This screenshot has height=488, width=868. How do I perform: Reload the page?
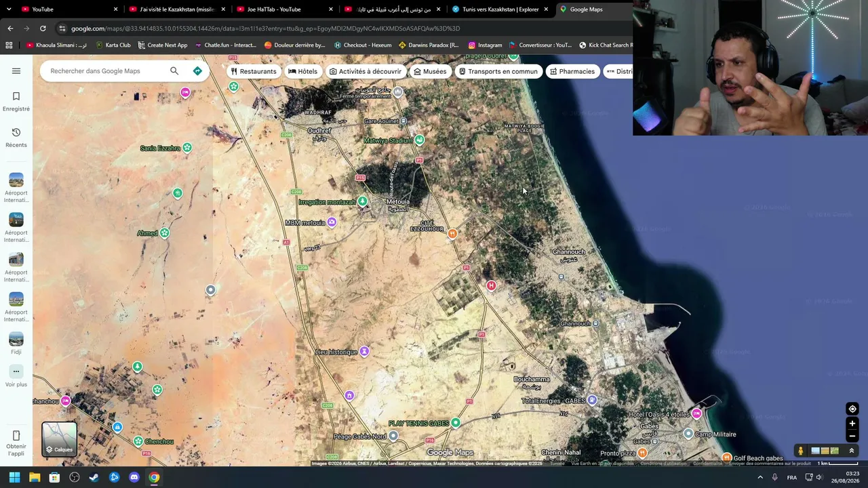[x=43, y=28]
